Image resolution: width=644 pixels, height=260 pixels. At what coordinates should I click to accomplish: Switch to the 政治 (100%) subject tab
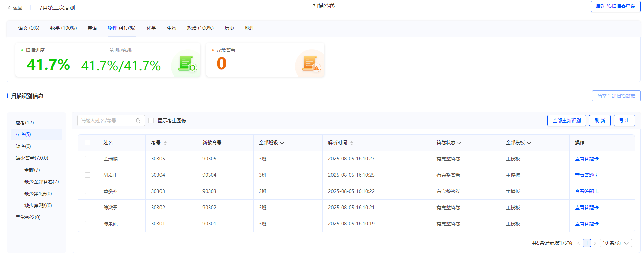click(x=200, y=28)
